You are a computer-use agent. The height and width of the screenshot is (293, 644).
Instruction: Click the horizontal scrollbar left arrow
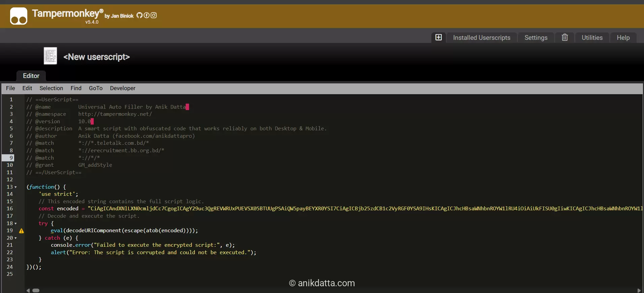pyautogui.click(x=28, y=290)
